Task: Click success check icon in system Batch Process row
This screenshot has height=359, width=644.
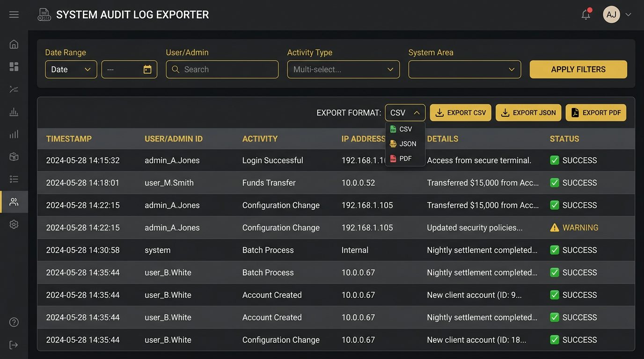Action: click(x=555, y=250)
